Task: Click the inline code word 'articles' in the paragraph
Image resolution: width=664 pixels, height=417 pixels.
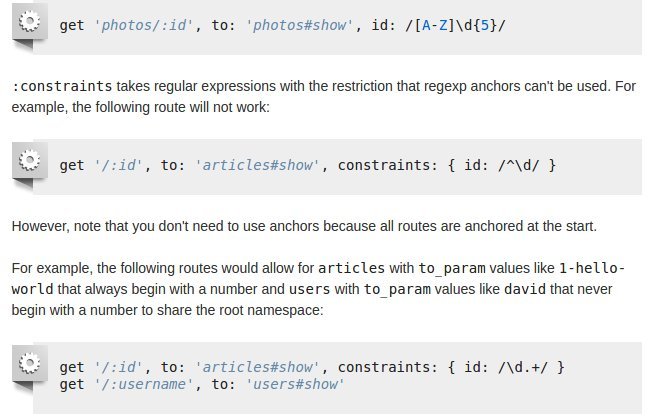Action: click(351, 268)
